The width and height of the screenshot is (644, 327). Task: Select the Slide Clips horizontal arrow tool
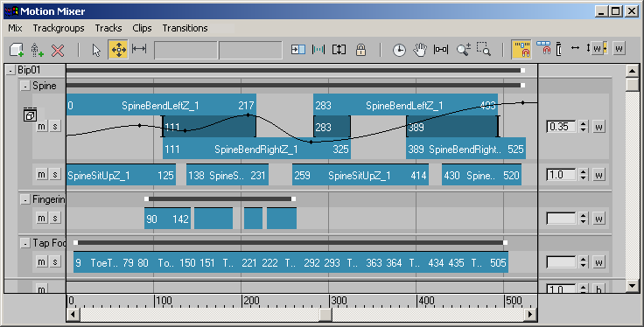[139, 49]
